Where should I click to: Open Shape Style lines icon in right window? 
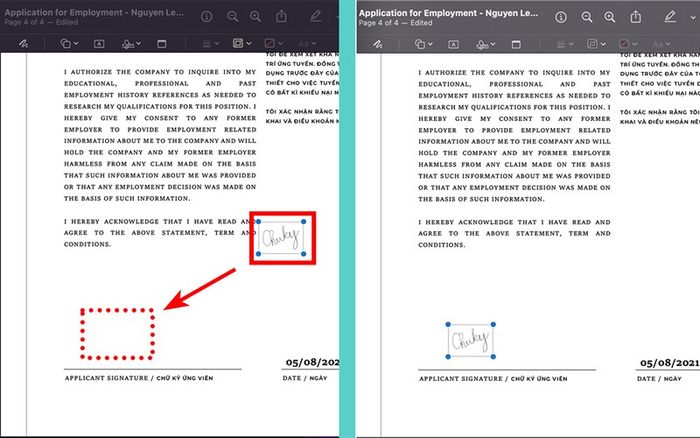pyautogui.click(x=561, y=44)
